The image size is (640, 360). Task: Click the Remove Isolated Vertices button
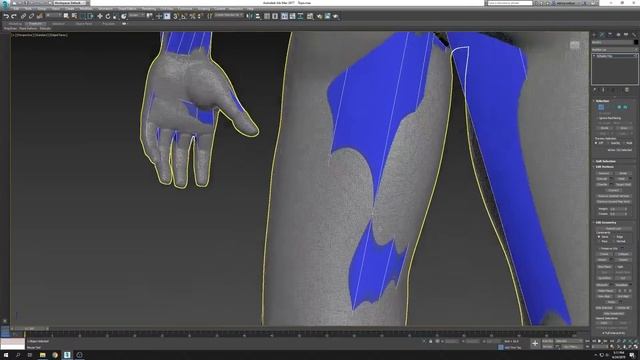tap(614, 196)
